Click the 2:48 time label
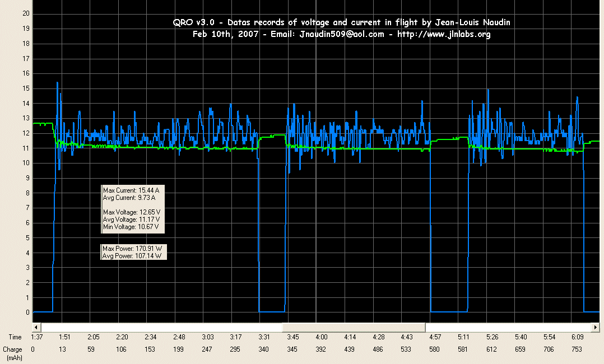 pos(179,337)
